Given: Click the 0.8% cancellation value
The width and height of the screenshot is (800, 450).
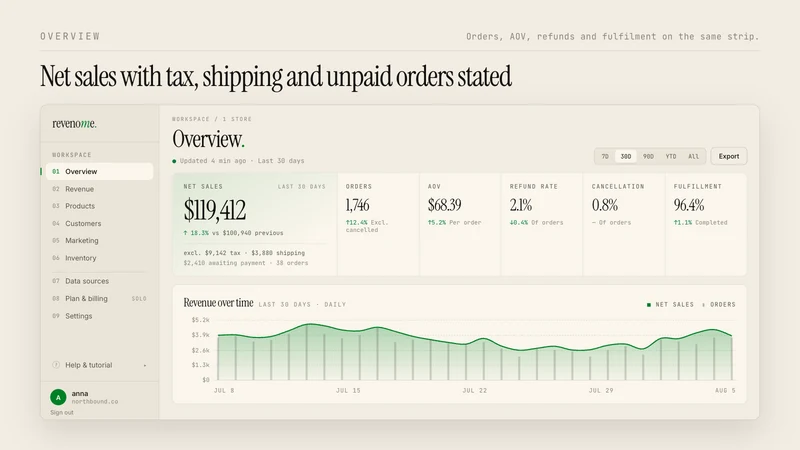Looking at the screenshot, I should (x=605, y=205).
